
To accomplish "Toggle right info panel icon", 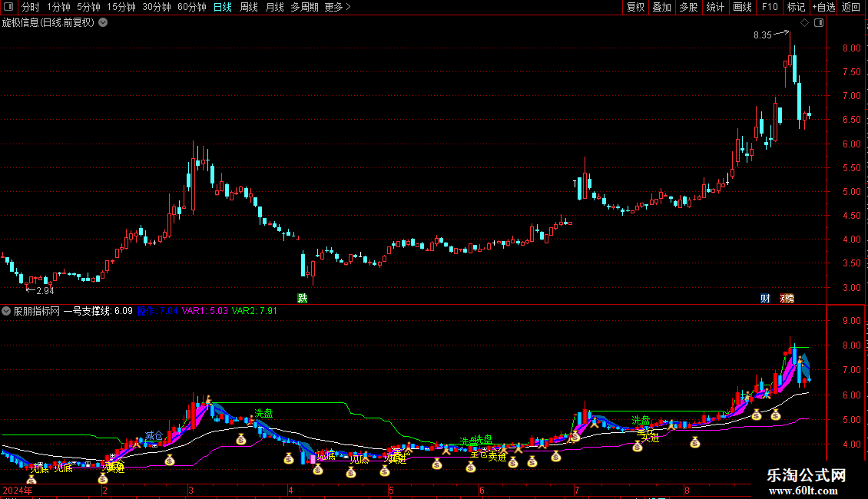I will click(x=819, y=23).
